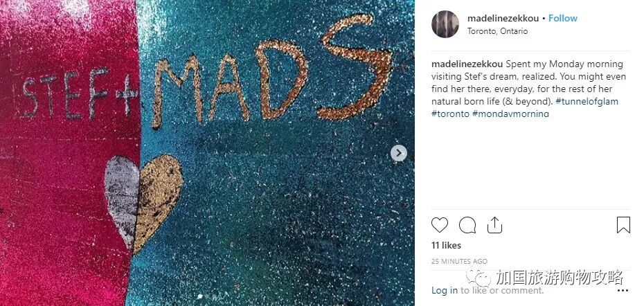Image resolution: width=644 pixels, height=306 pixels.
Task: Open the Toronto, Ontario location link
Action: 497,31
